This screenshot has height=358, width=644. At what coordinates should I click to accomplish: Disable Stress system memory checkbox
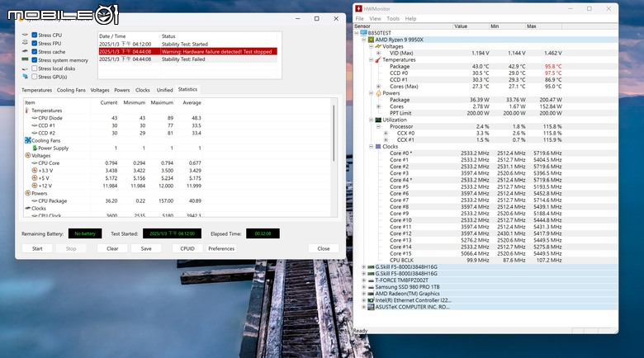click(x=35, y=60)
